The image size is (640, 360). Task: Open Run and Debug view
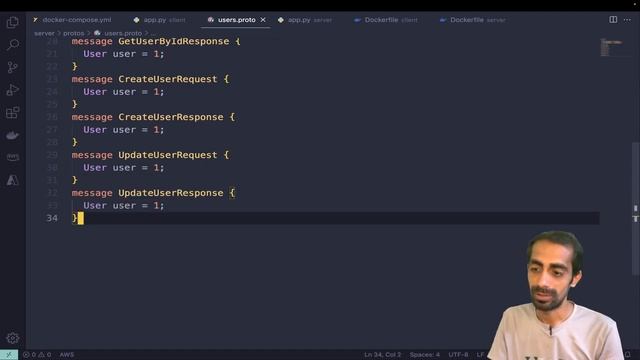13,90
